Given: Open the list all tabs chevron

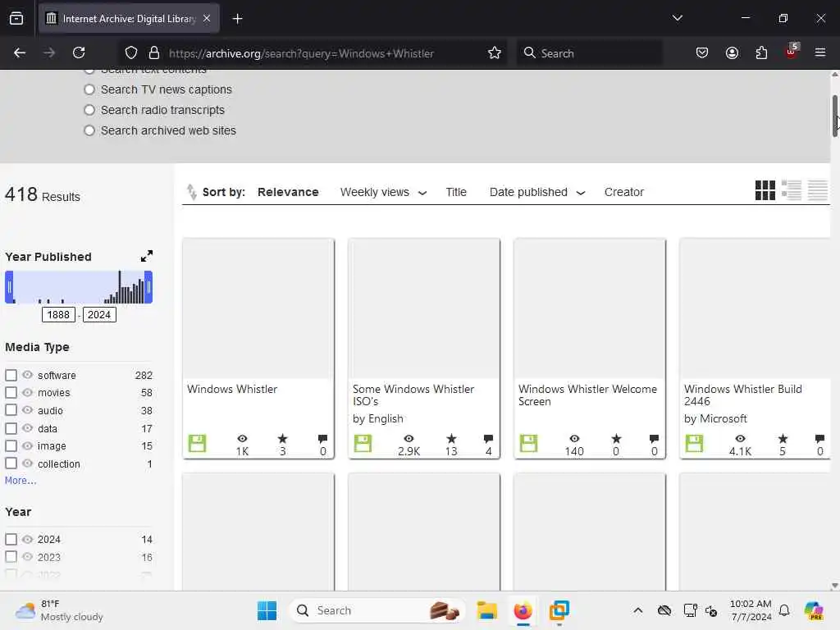Looking at the screenshot, I should (x=677, y=19).
